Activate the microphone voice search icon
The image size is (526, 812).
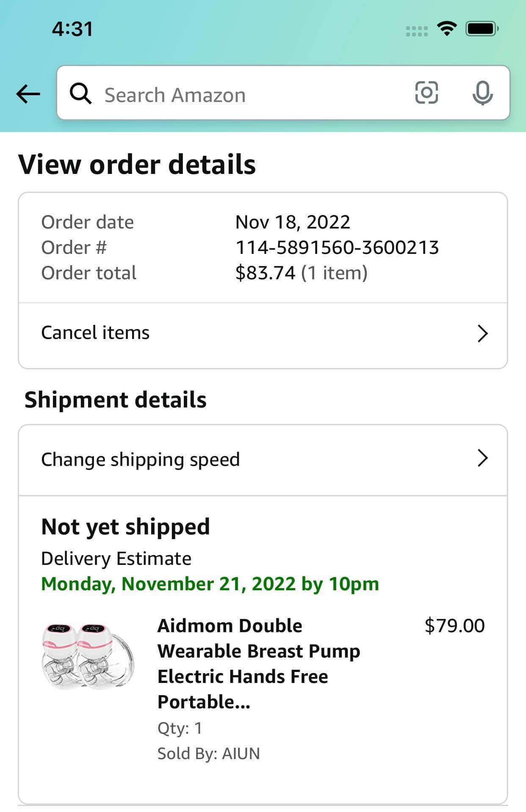click(482, 93)
